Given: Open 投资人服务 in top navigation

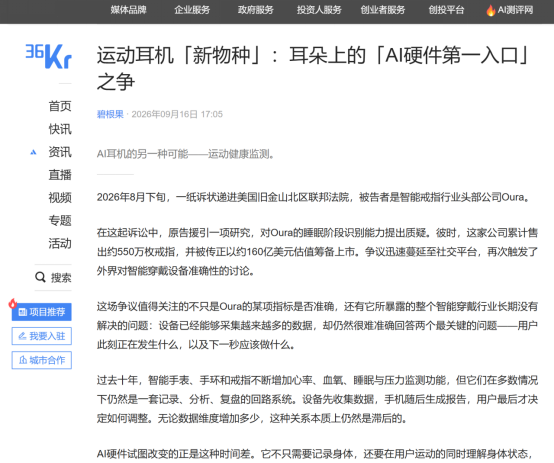Looking at the screenshot, I should (x=319, y=10).
